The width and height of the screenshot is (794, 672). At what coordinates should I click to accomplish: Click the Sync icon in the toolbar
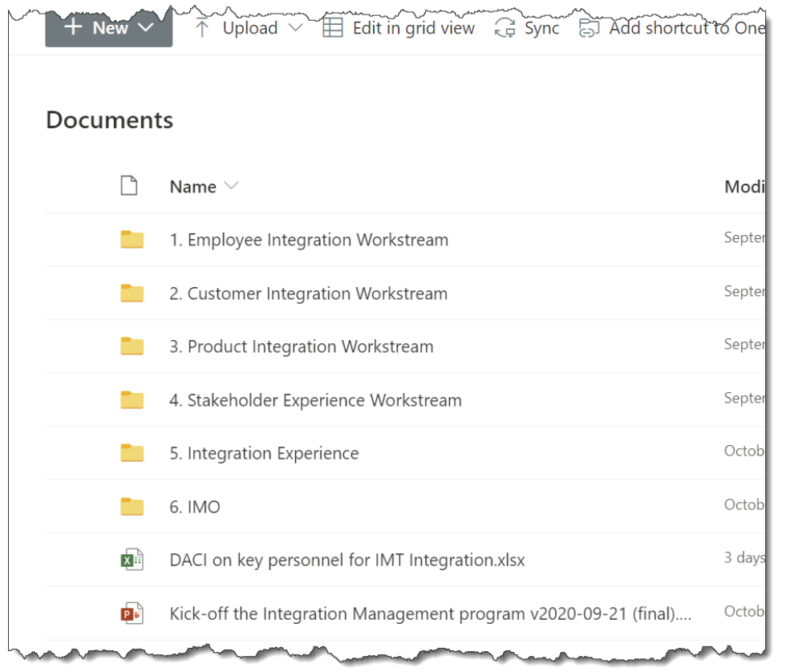coord(504,29)
